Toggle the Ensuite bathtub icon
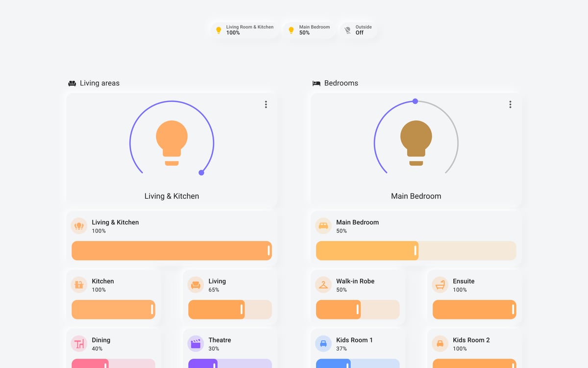Image resolution: width=588 pixels, height=368 pixels. click(x=440, y=285)
